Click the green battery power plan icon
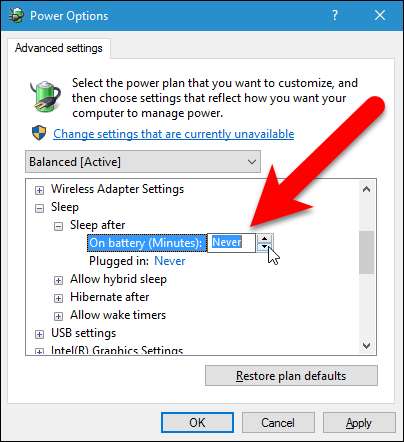The height and width of the screenshot is (442, 404). click(x=45, y=96)
